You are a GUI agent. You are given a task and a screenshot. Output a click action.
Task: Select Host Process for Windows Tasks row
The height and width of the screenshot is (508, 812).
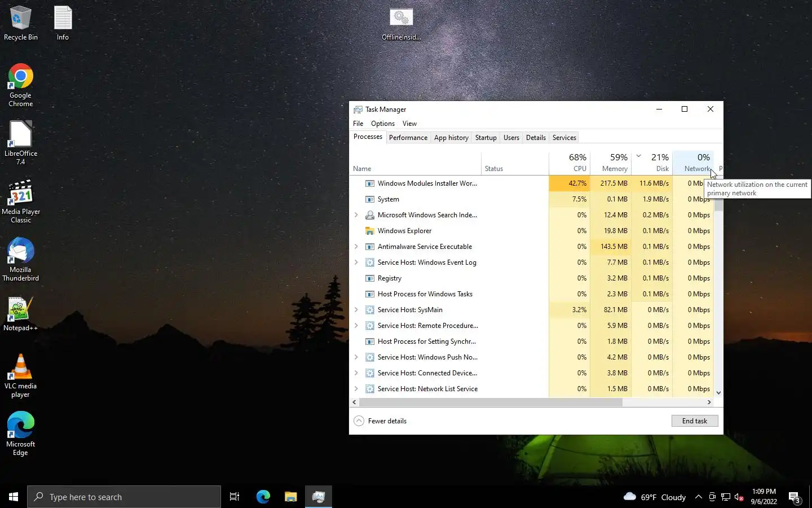click(x=532, y=294)
